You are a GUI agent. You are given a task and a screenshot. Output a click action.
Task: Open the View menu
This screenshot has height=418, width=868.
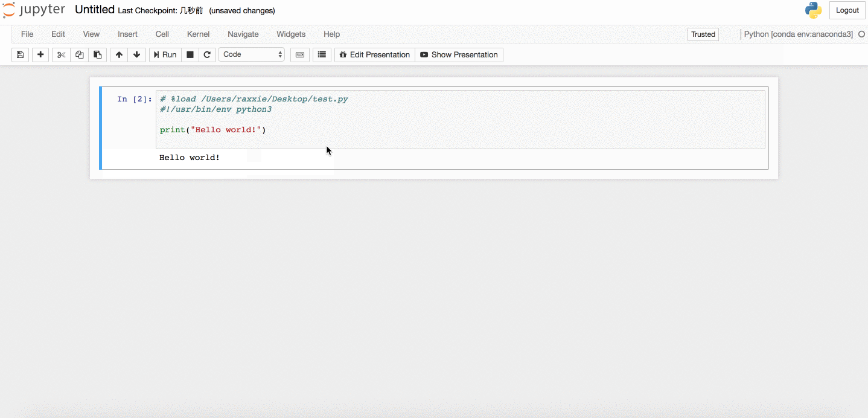(91, 34)
